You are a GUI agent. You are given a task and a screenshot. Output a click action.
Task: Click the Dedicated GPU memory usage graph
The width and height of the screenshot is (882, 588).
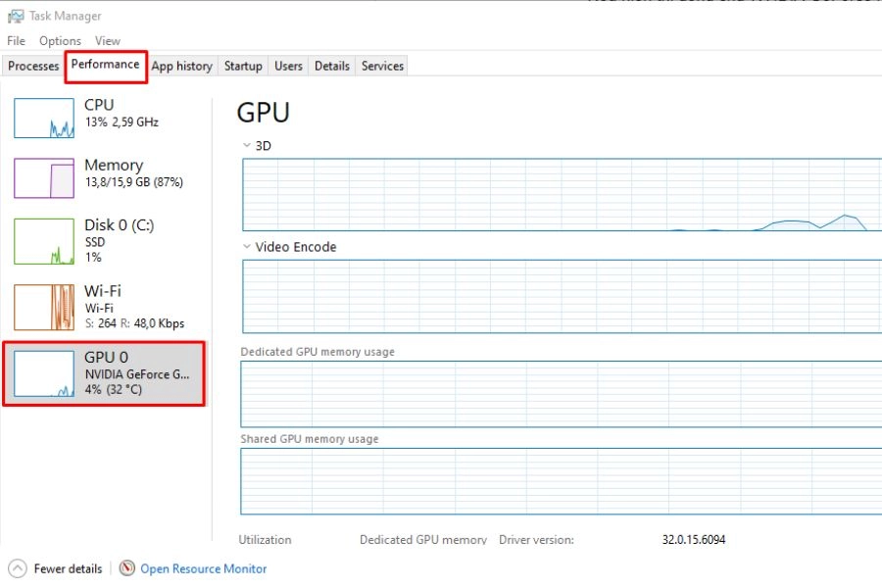coord(561,394)
